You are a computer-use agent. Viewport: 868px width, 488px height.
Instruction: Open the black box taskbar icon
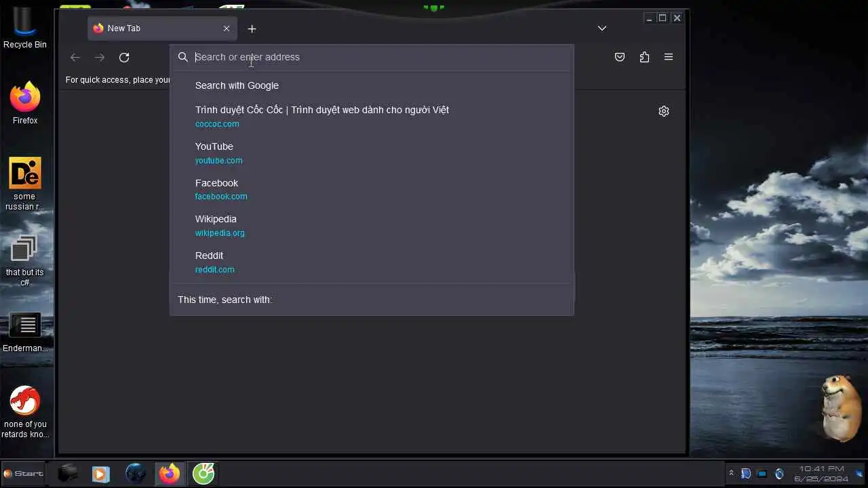click(67, 473)
